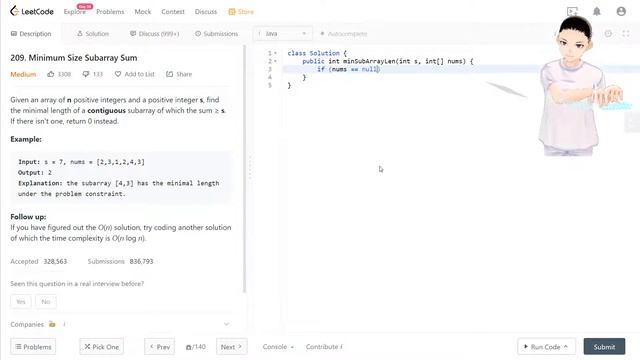The height and width of the screenshot is (360, 640).
Task: Click the editor fullscreen icon
Action: coord(626,33)
